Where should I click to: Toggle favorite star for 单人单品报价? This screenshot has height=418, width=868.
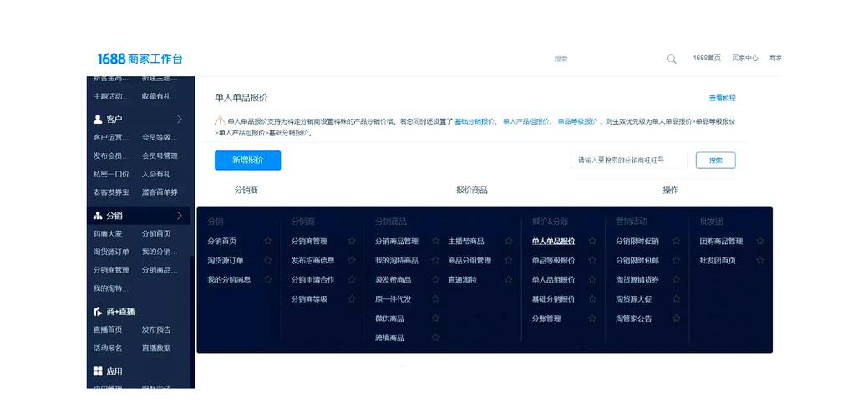point(592,241)
